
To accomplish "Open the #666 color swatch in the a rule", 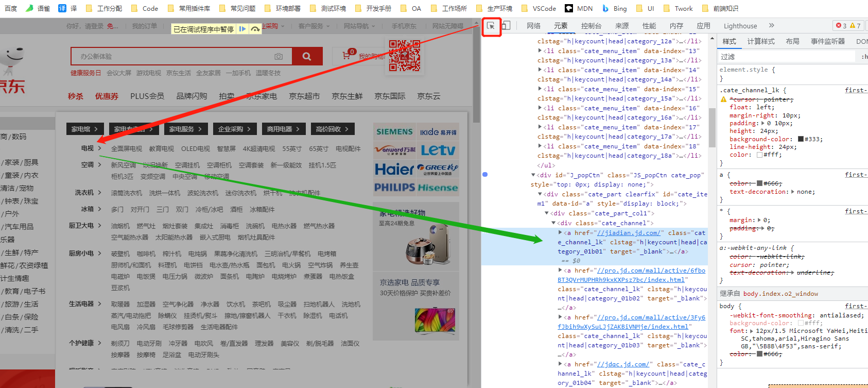I will tap(759, 183).
